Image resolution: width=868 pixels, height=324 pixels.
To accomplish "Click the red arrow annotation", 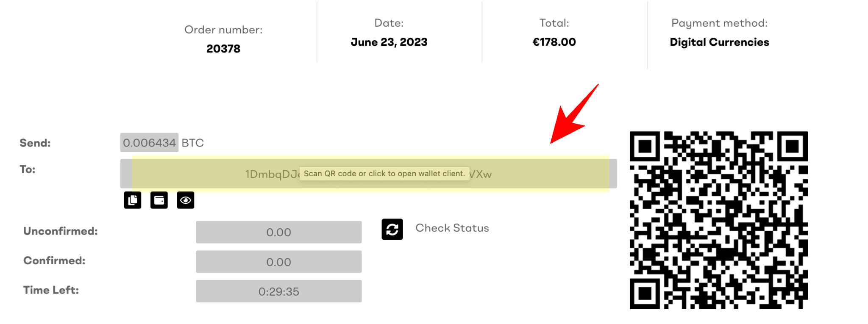I will click(574, 114).
